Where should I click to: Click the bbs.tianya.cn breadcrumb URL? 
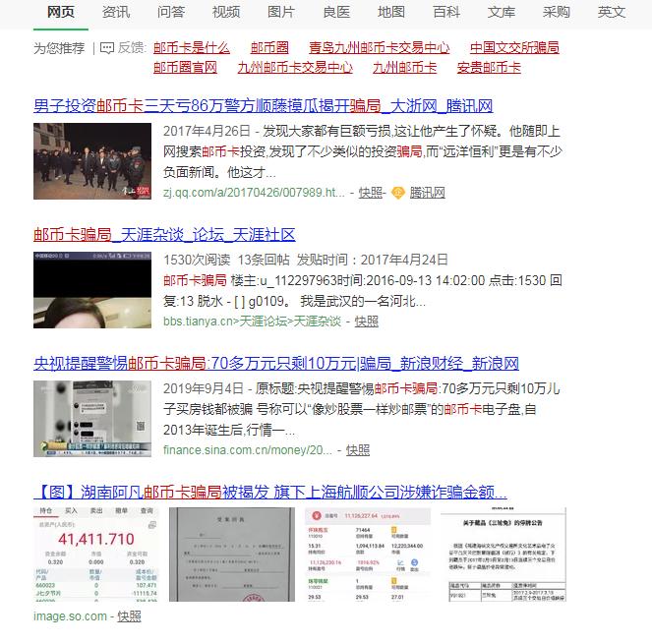click(252, 322)
